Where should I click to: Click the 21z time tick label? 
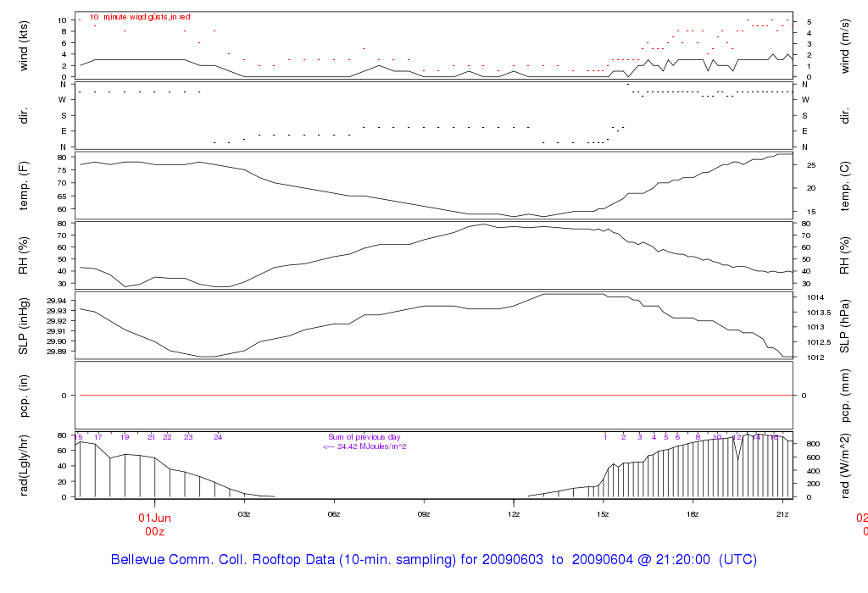[782, 514]
